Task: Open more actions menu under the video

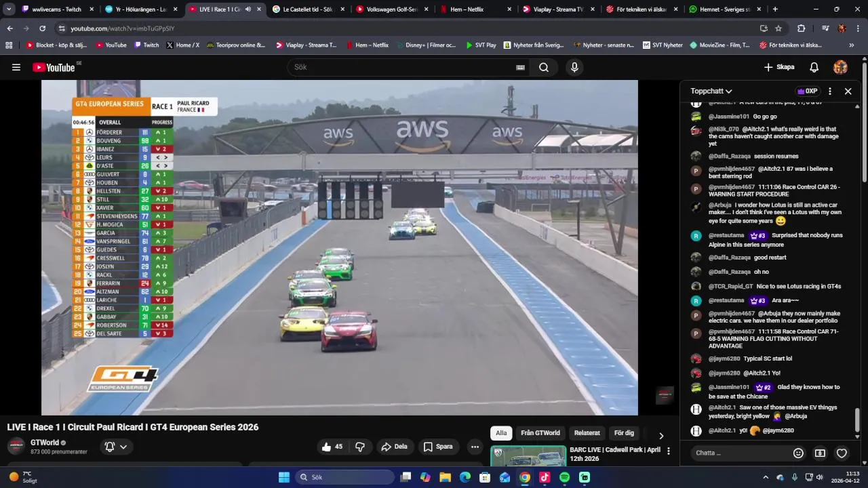Action: point(475,447)
